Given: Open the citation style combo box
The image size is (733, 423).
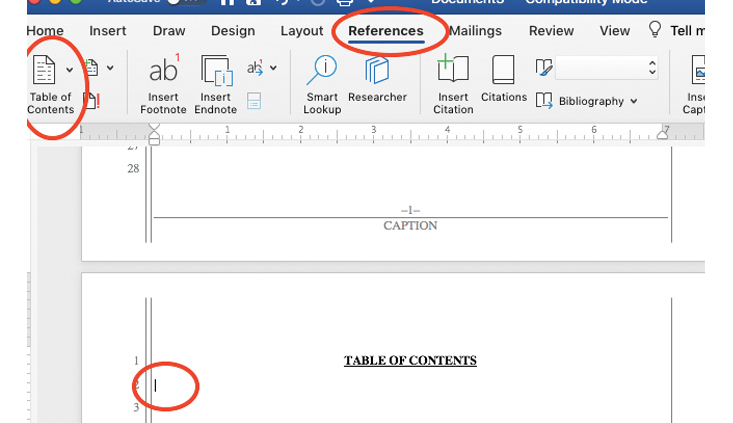Looking at the screenshot, I should coord(606,68).
